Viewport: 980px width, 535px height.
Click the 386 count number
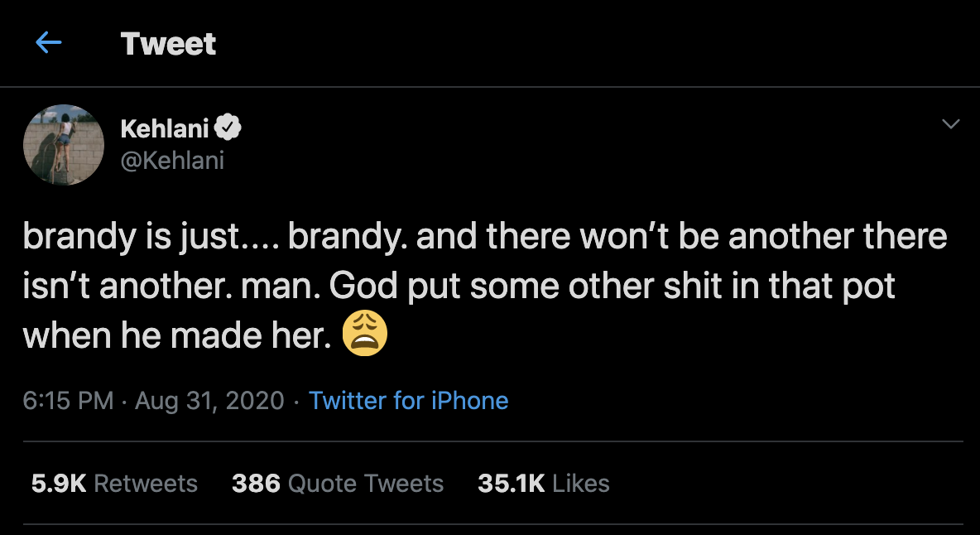coord(256,484)
